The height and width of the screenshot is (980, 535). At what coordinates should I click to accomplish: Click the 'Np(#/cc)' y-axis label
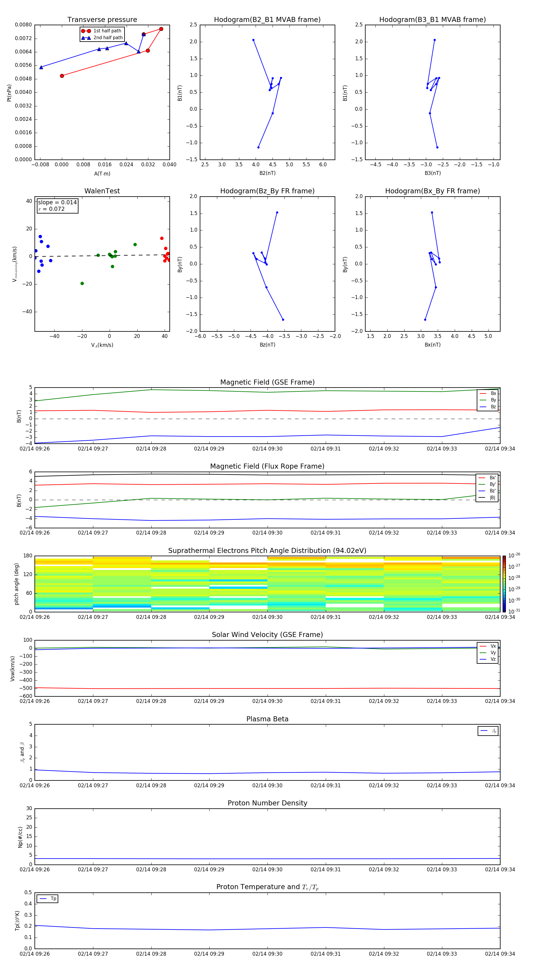pyautogui.click(x=20, y=837)
